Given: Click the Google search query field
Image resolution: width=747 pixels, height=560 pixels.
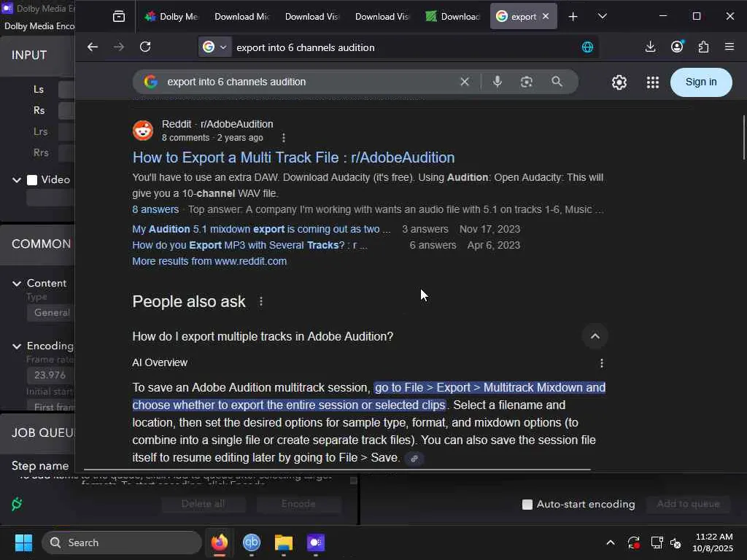Looking at the screenshot, I should (x=309, y=82).
